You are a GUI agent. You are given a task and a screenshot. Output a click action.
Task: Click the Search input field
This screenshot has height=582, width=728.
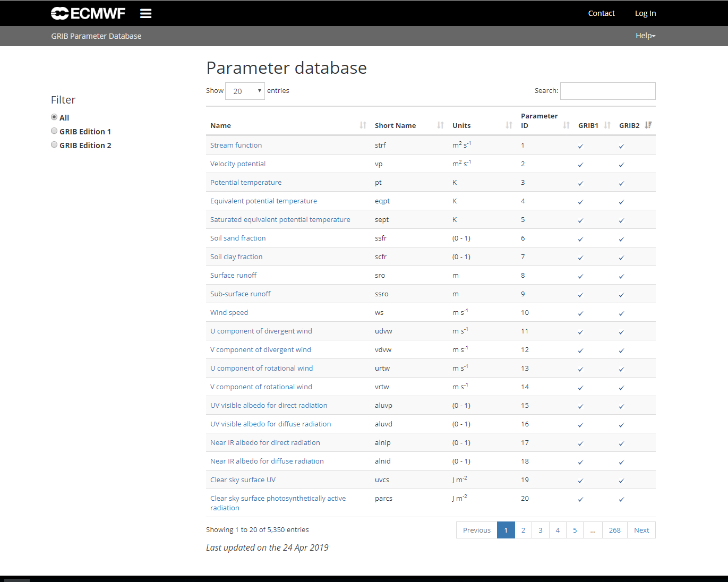(x=607, y=91)
